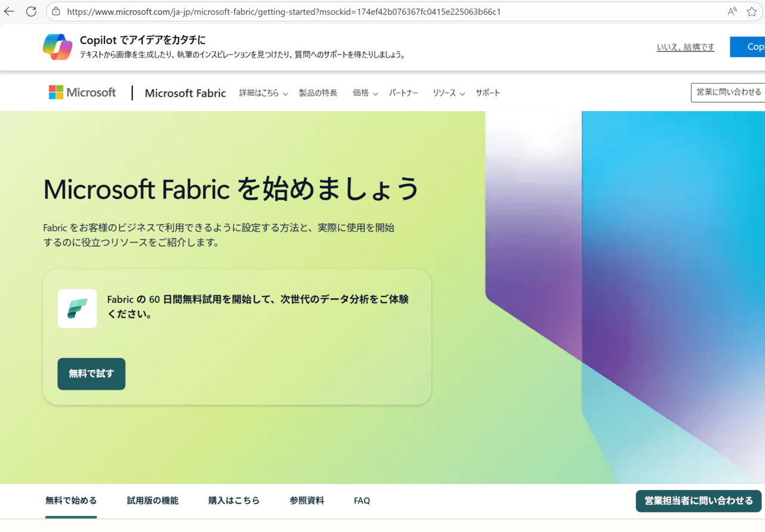Reload the page with refresh icon

pyautogui.click(x=31, y=11)
